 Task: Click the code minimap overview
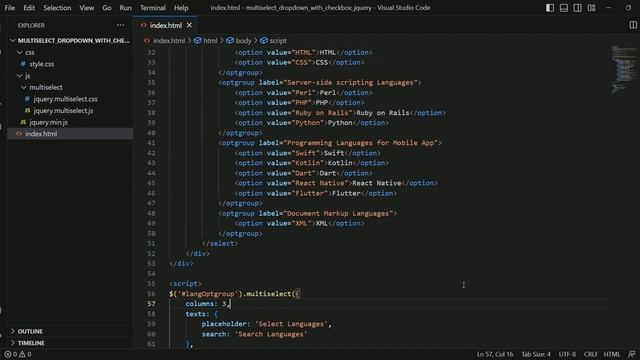(623, 69)
